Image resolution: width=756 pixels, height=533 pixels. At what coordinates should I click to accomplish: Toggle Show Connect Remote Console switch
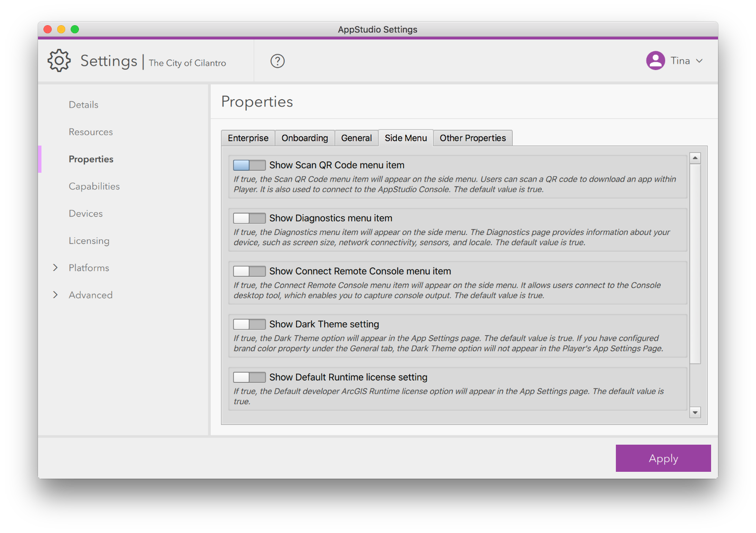249,271
